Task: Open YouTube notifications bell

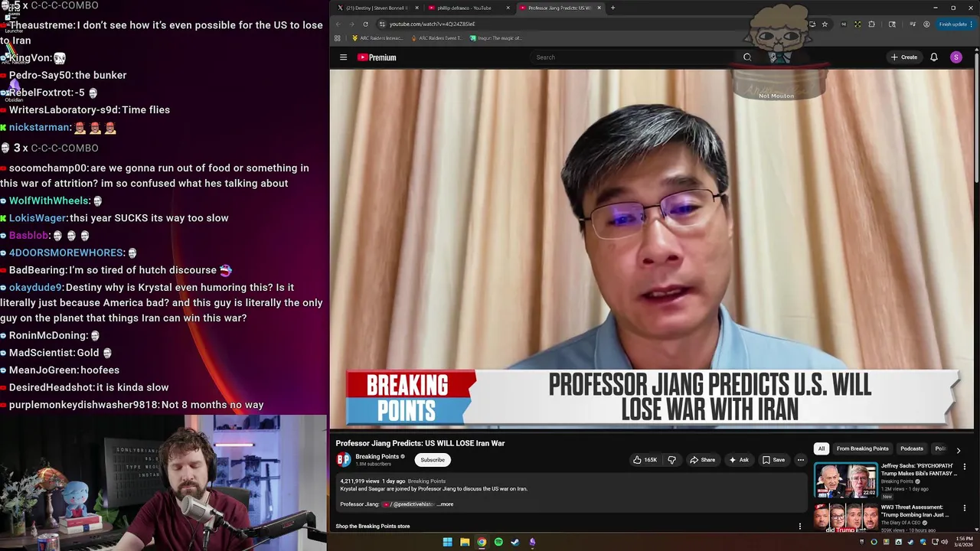Action: tap(934, 57)
